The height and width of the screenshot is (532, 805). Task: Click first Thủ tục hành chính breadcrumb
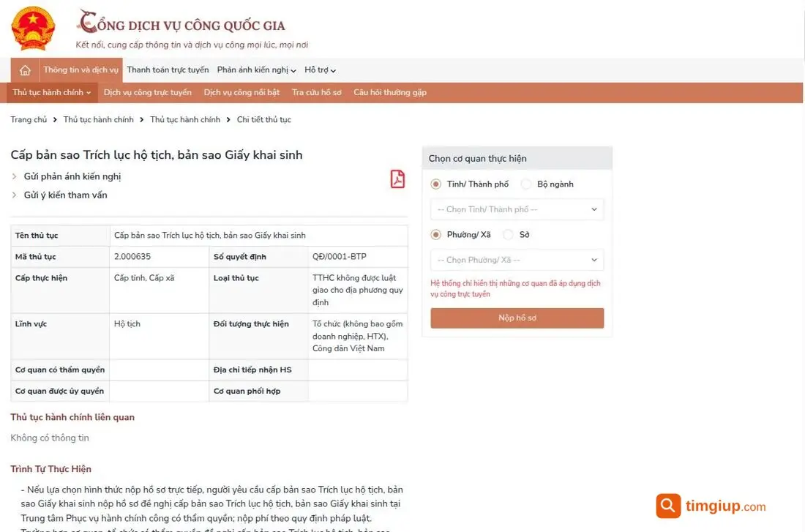click(x=99, y=120)
